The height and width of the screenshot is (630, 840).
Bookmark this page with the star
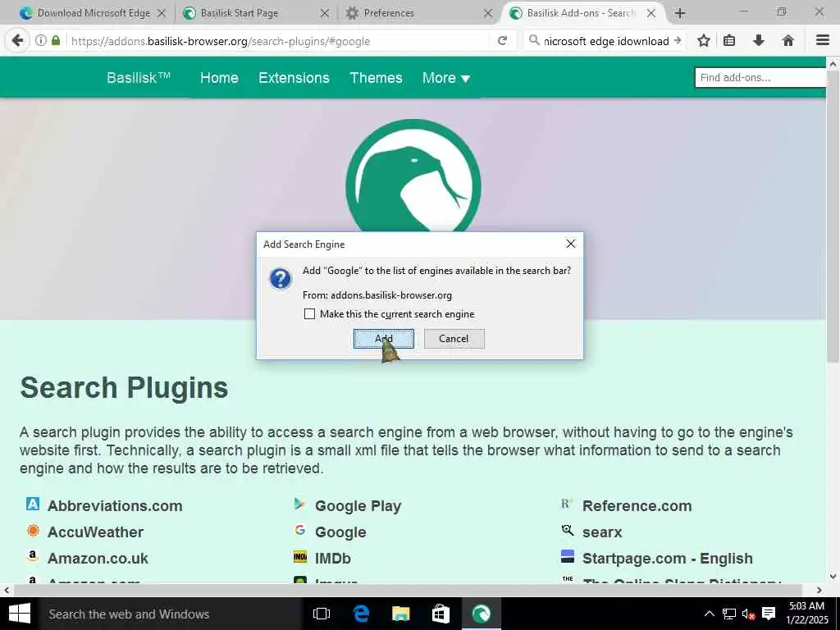click(x=703, y=41)
